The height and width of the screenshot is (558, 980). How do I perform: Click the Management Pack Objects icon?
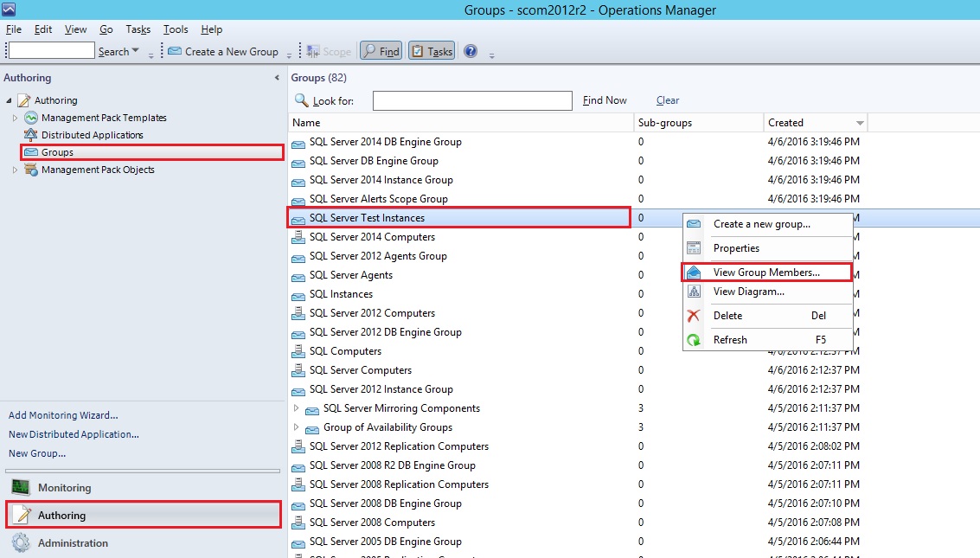pos(30,170)
